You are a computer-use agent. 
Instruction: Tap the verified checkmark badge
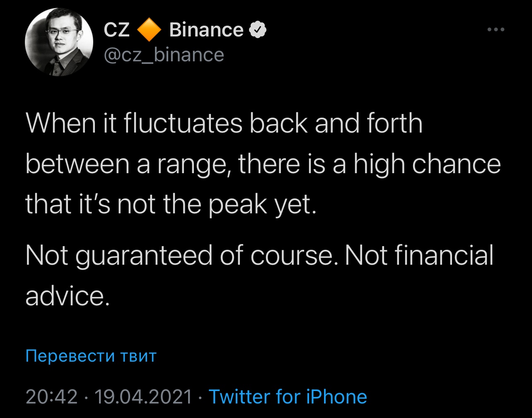pyautogui.click(x=257, y=30)
